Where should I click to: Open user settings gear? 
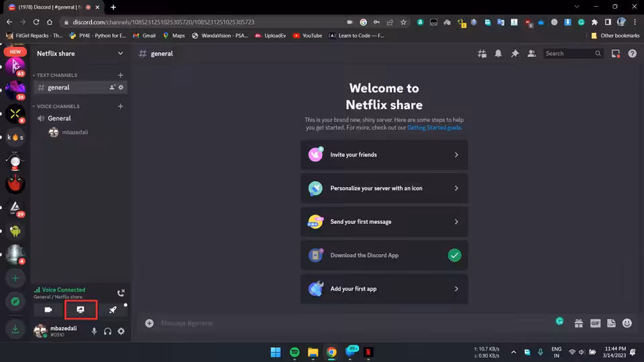click(121, 331)
